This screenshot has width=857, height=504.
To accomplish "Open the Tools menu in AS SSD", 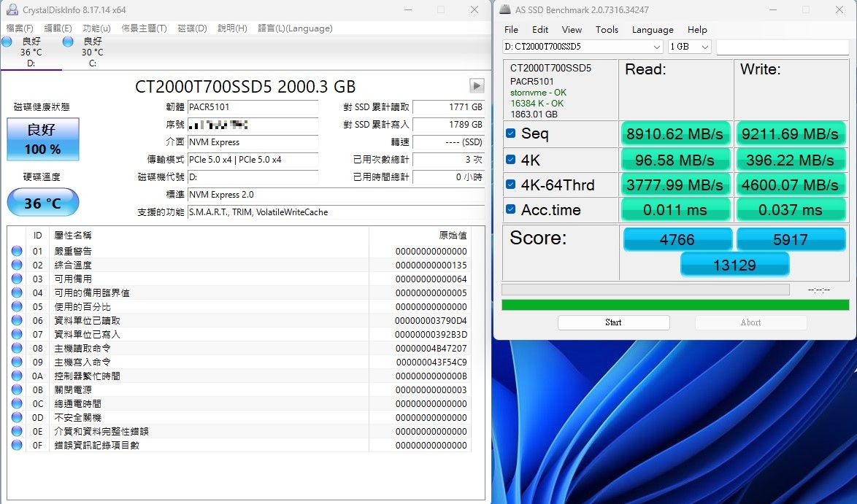I will point(607,29).
